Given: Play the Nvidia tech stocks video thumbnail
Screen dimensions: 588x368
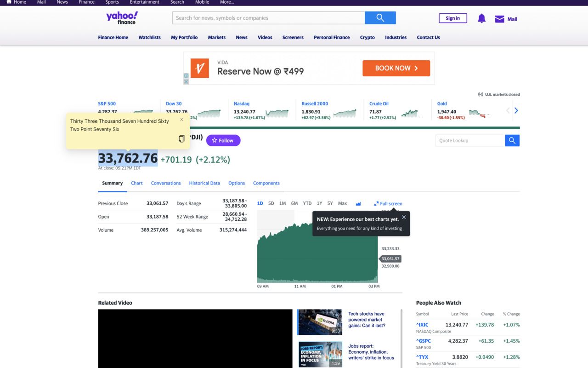Looking at the screenshot, I should [320, 322].
